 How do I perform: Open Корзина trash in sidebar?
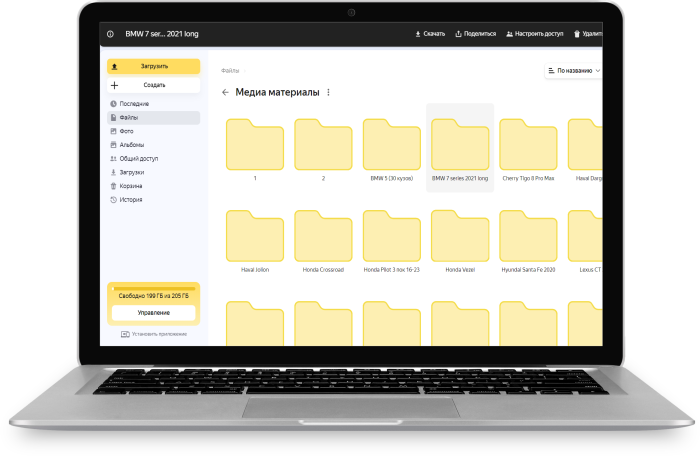click(x=131, y=186)
